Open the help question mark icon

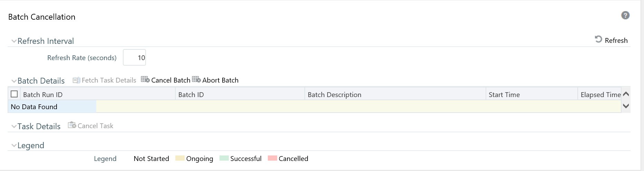[x=625, y=16]
